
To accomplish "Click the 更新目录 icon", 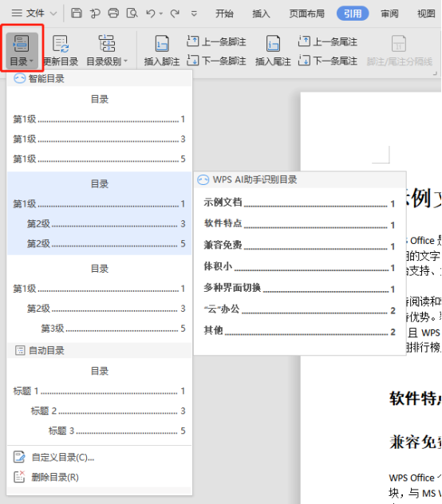I will [x=61, y=44].
